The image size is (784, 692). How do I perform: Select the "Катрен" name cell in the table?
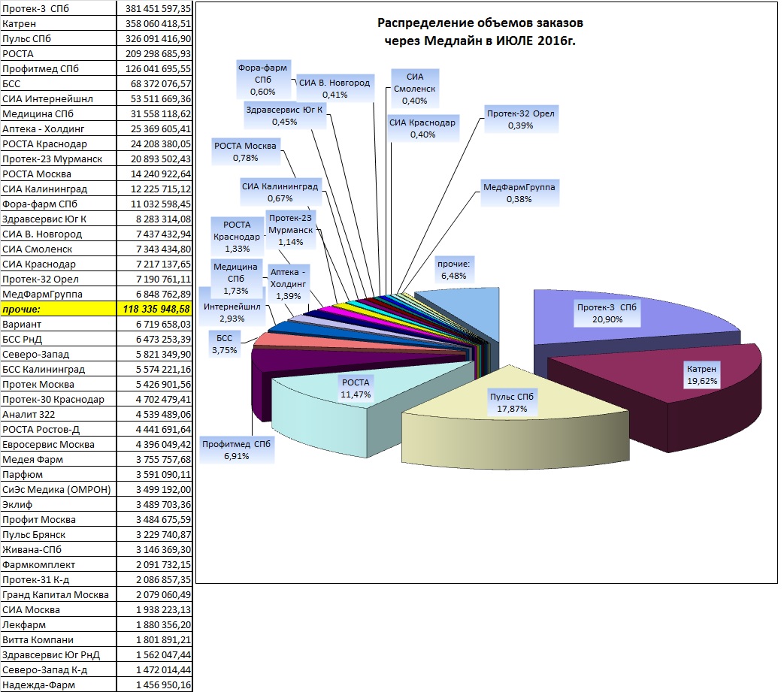click(x=59, y=23)
